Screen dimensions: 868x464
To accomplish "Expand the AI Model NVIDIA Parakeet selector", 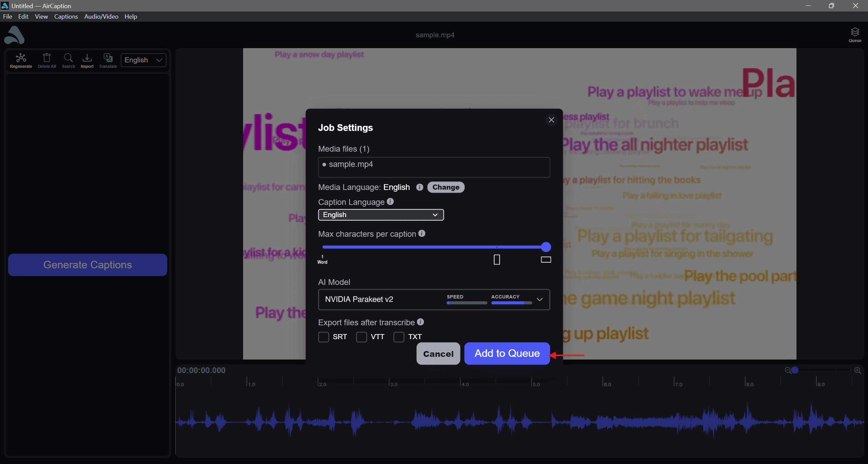I will point(434,299).
